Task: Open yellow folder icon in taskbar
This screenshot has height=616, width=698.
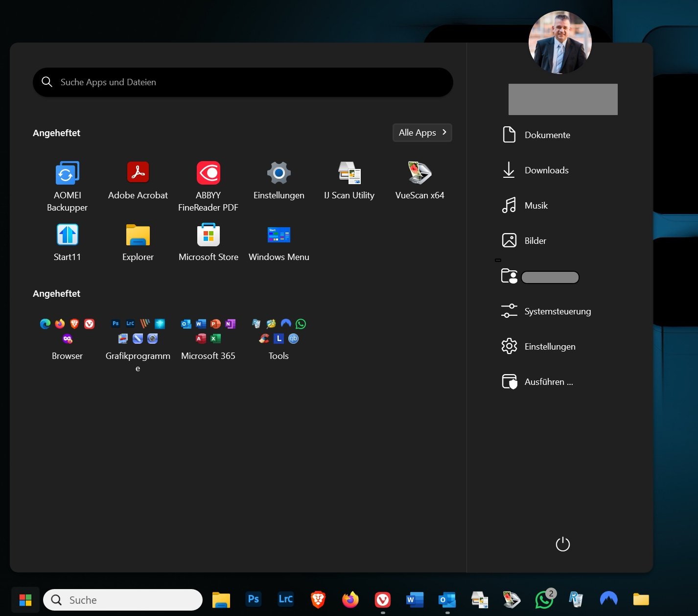Action: click(641, 599)
